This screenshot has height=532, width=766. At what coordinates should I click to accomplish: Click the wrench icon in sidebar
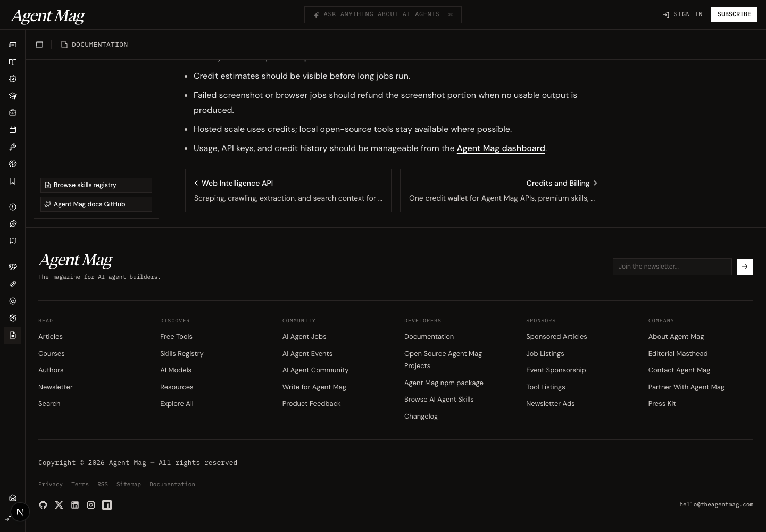(13, 147)
